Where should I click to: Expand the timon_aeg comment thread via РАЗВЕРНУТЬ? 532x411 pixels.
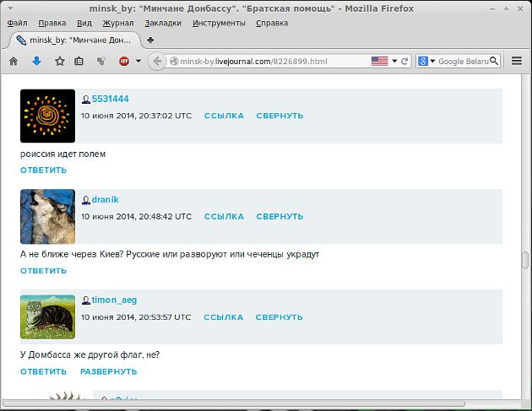108,371
